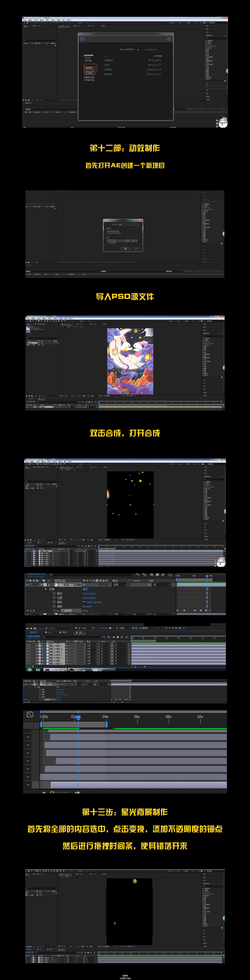Go to next opacity keyframe arrow
Image resolution: width=250 pixels, height=980 pixels.
point(34,611)
